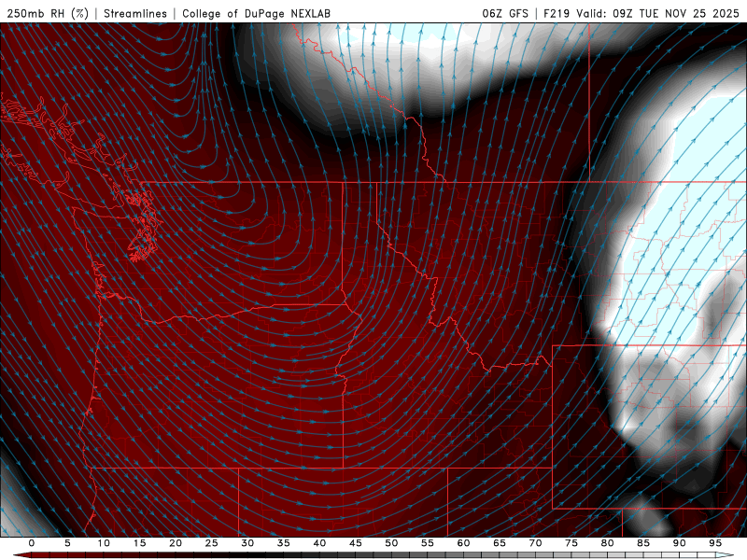Click the 40 tick label on colorbar
747x560 pixels.
(x=319, y=543)
